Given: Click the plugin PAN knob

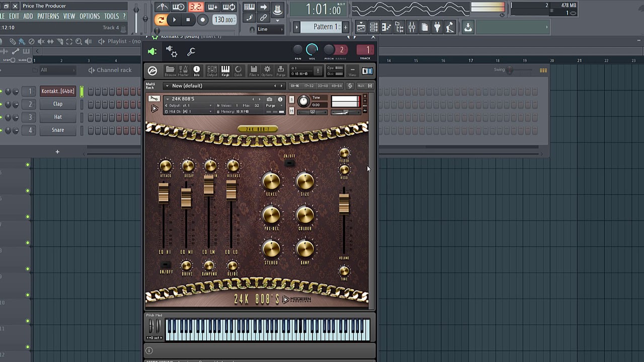Looking at the screenshot, I should click(x=298, y=49).
